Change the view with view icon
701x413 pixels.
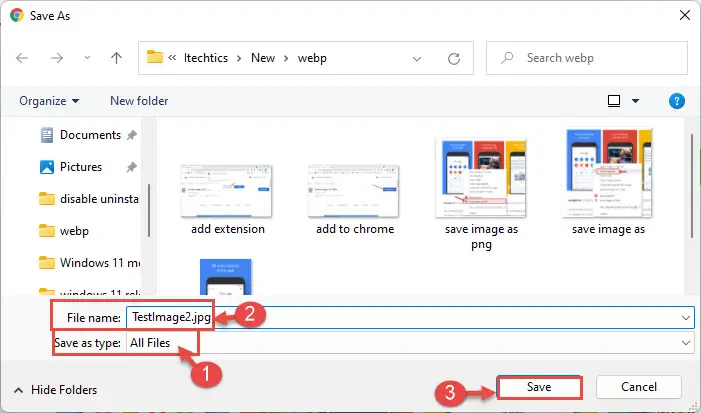(614, 101)
